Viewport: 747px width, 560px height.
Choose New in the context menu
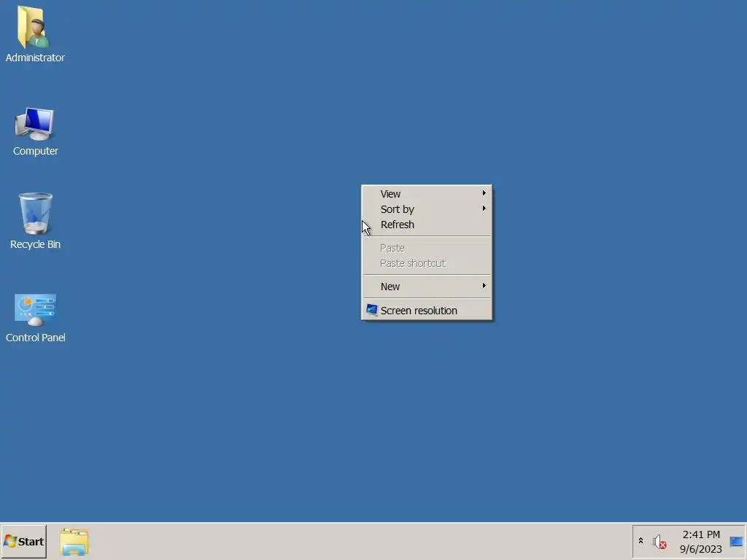[x=427, y=286]
